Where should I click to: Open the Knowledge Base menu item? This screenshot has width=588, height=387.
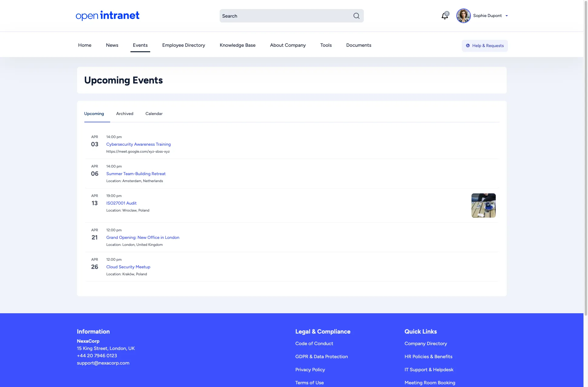238,45
